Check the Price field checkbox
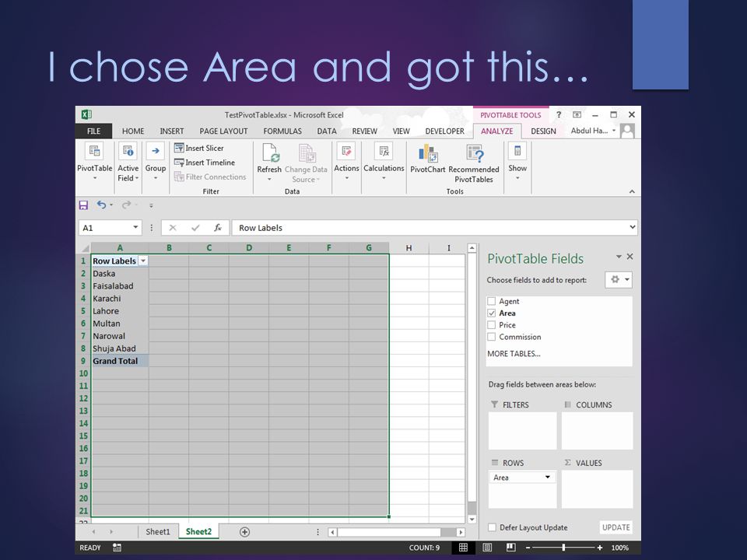 tap(492, 325)
